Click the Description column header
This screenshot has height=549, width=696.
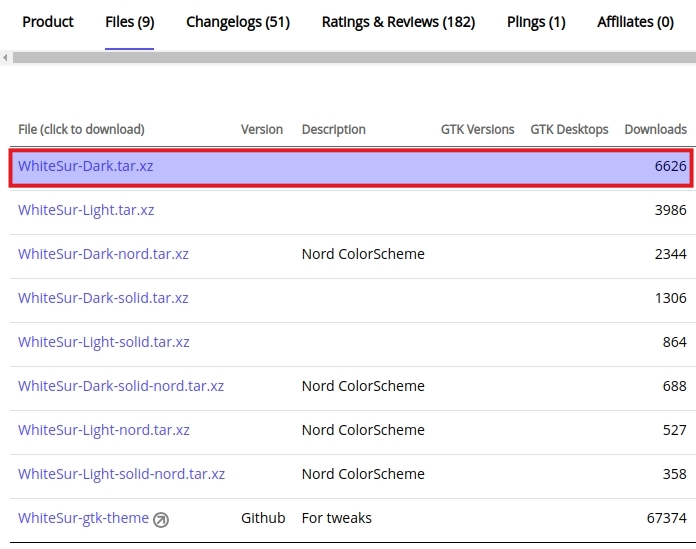[x=334, y=129]
